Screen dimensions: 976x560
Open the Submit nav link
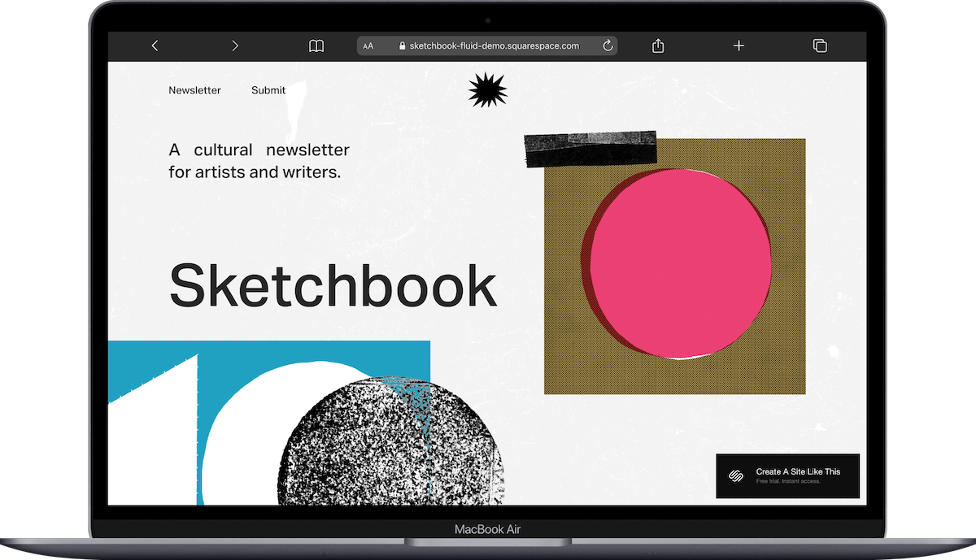pyautogui.click(x=268, y=90)
